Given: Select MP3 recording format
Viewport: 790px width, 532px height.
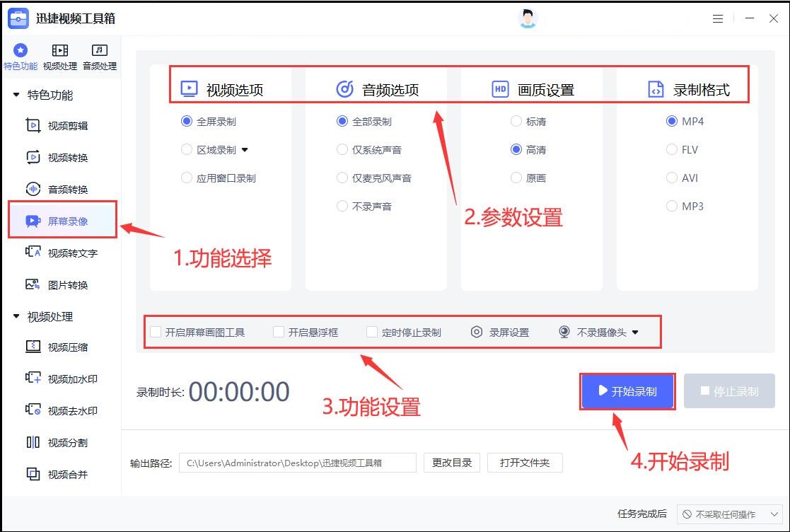Looking at the screenshot, I should point(685,206).
